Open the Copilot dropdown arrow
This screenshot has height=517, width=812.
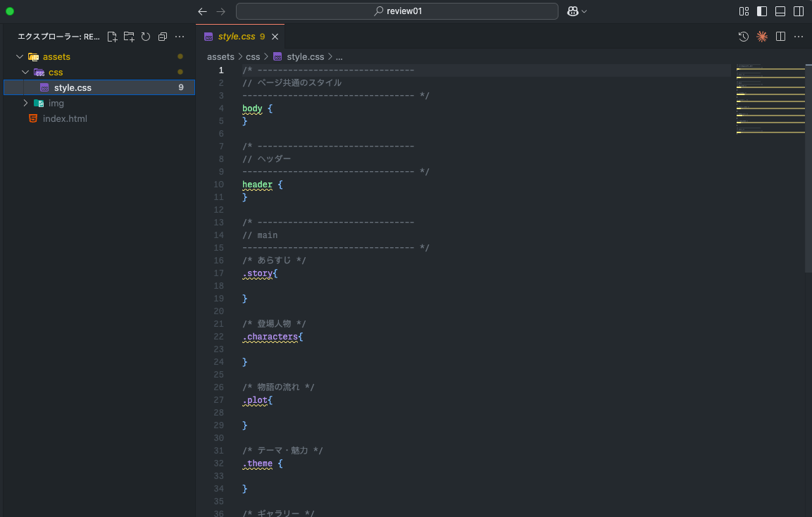pos(585,11)
